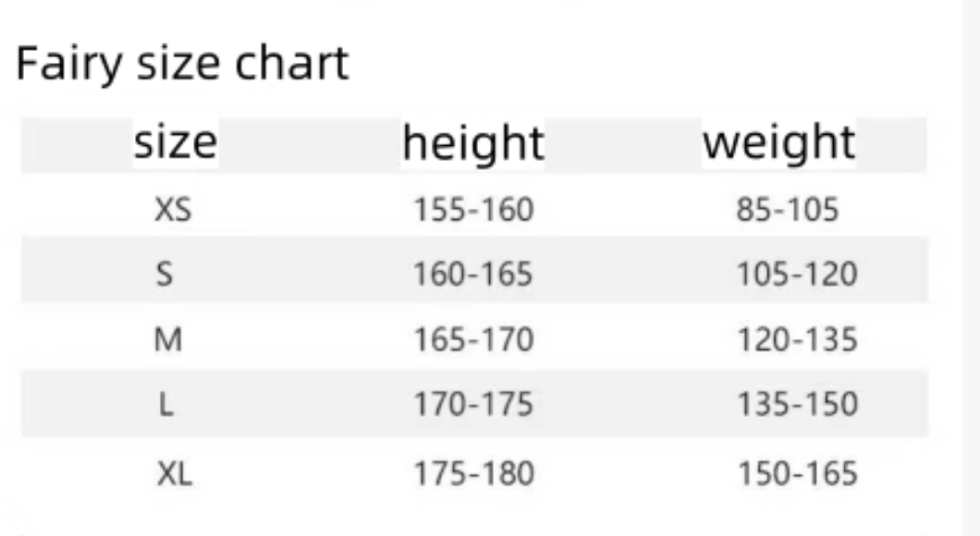This screenshot has width=980, height=536.
Task: Click the weight column header
Action: 778,143
